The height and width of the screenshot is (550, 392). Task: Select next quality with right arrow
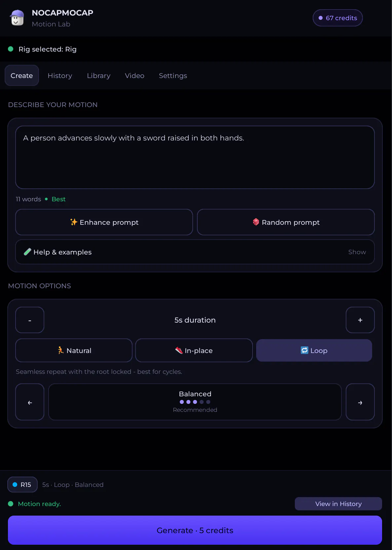360,402
